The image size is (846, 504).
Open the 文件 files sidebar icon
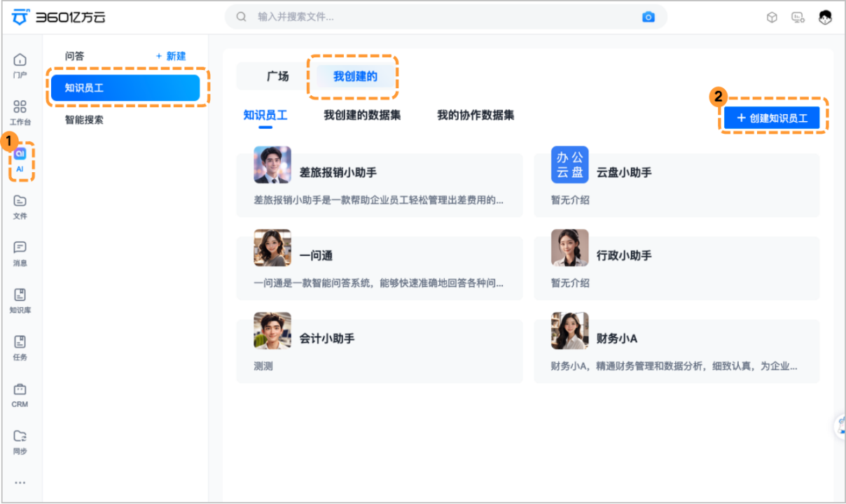point(20,206)
